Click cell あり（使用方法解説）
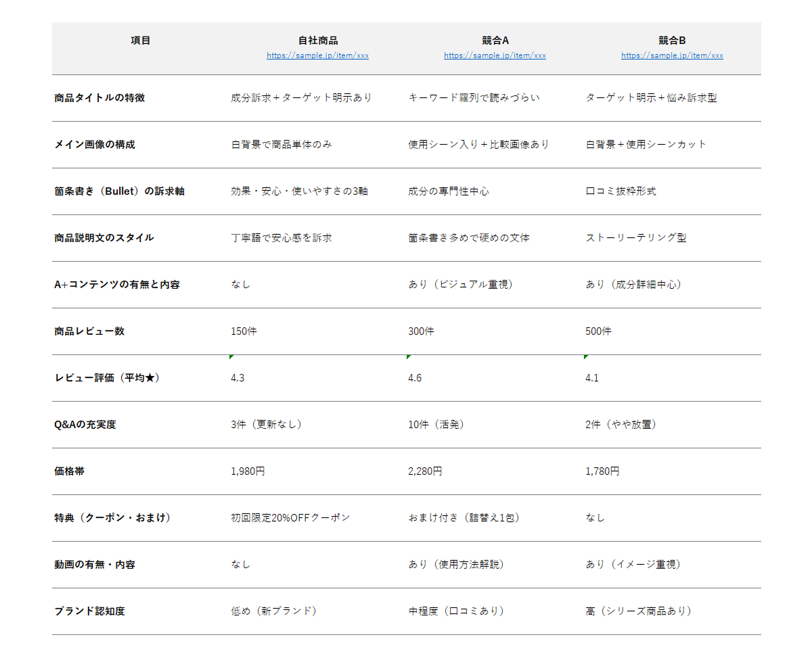Screen dimensions: 812x656 [x=457, y=565]
